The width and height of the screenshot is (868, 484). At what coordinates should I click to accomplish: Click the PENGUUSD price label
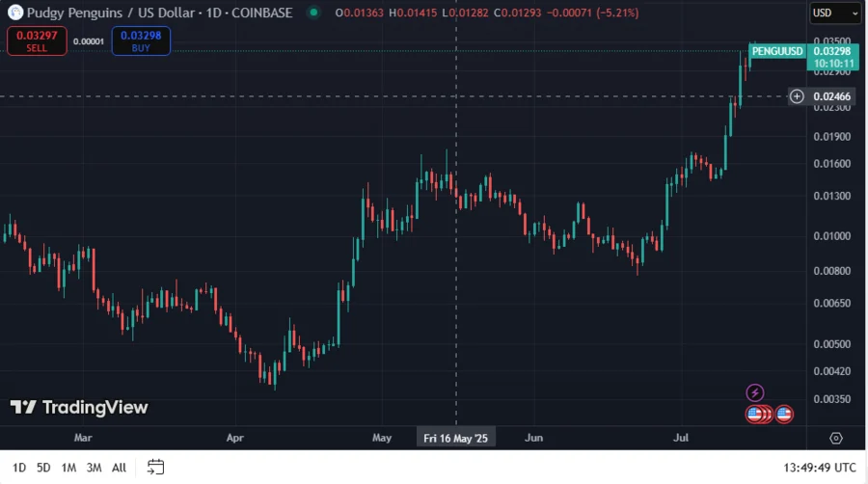[777, 51]
